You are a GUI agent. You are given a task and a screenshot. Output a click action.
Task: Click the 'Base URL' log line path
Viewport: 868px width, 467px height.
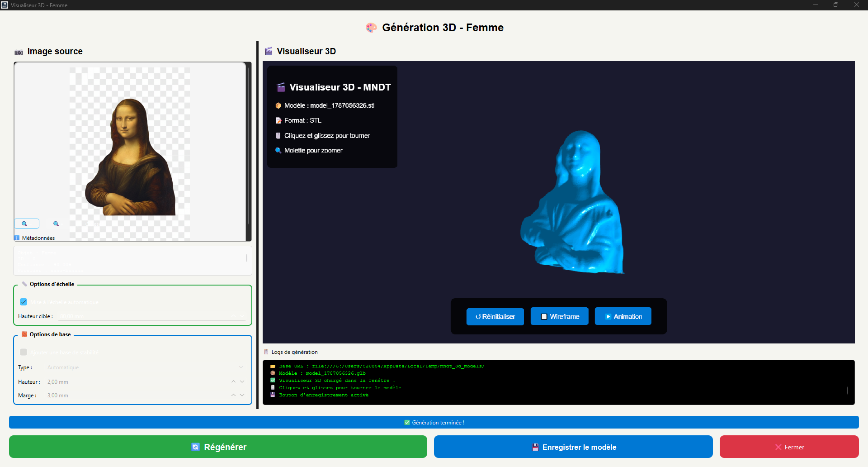click(x=382, y=366)
